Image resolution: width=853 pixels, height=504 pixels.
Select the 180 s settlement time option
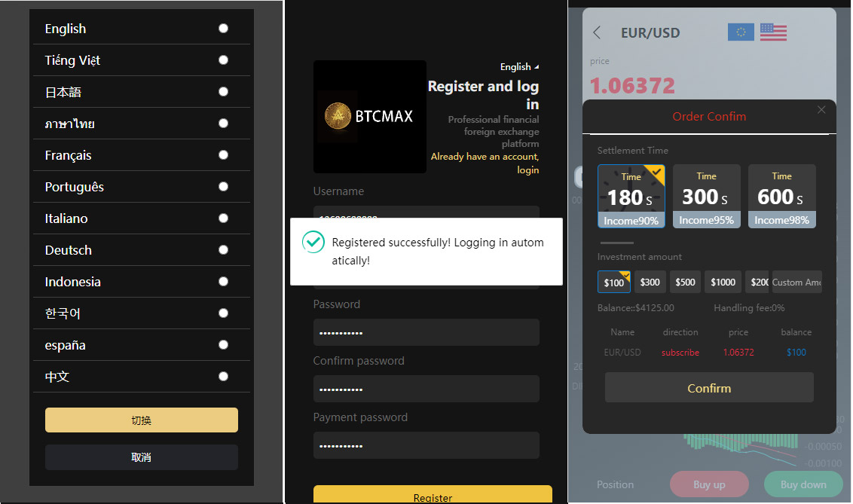click(x=631, y=197)
